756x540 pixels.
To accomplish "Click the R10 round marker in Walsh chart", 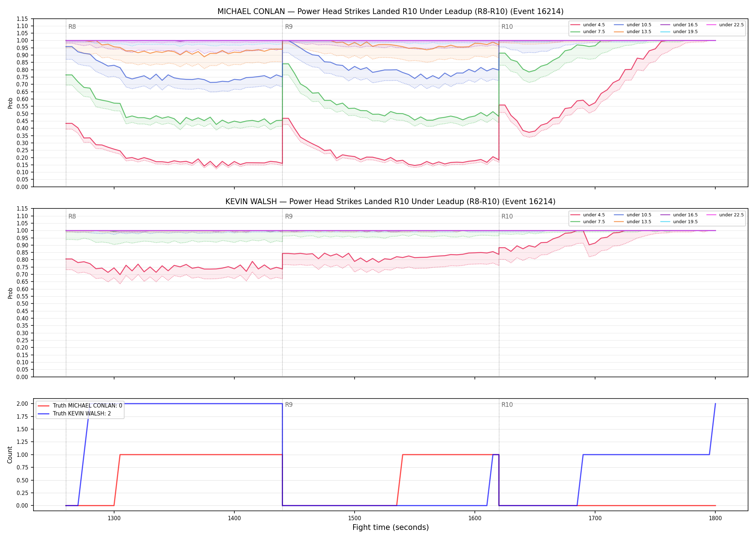I will click(507, 217).
